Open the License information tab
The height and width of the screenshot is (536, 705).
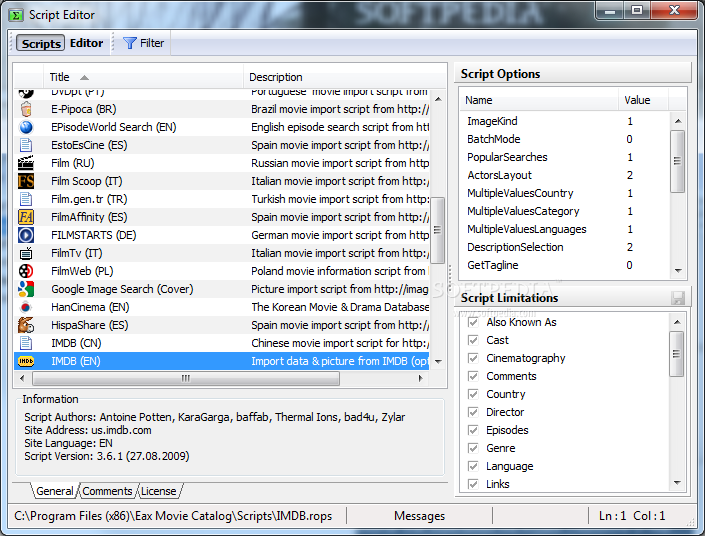tap(158, 491)
